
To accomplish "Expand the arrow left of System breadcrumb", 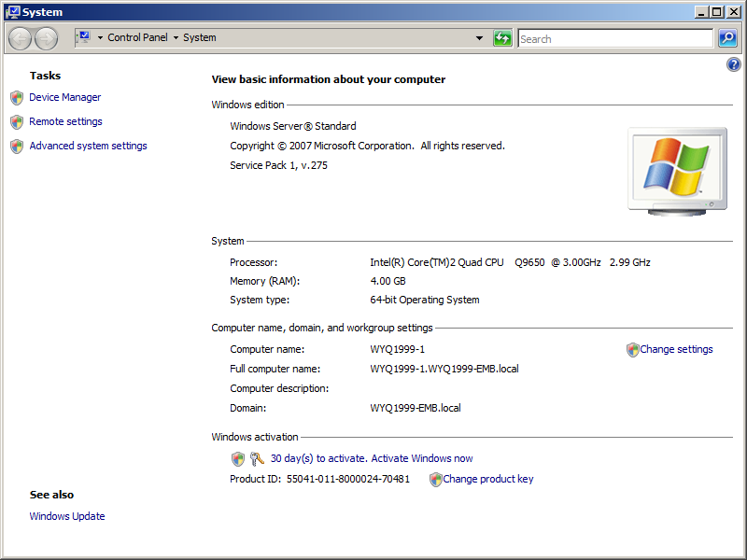I will [176, 38].
